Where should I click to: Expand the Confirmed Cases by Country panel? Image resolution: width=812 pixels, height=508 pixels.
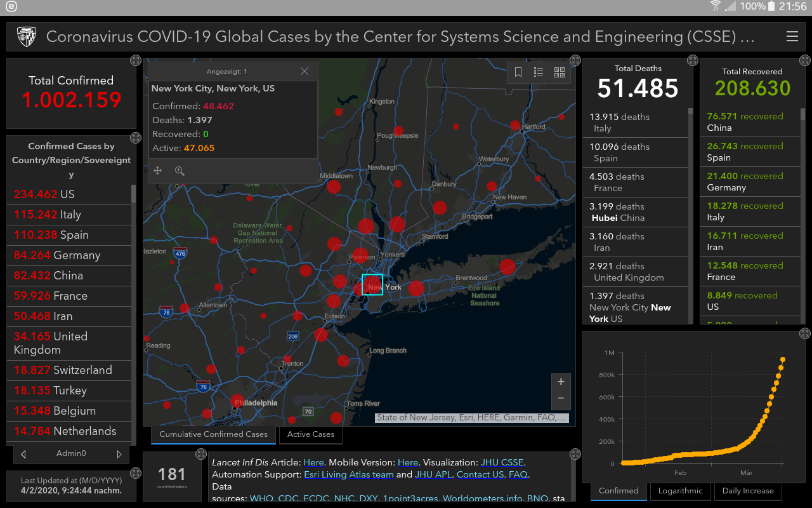136,138
